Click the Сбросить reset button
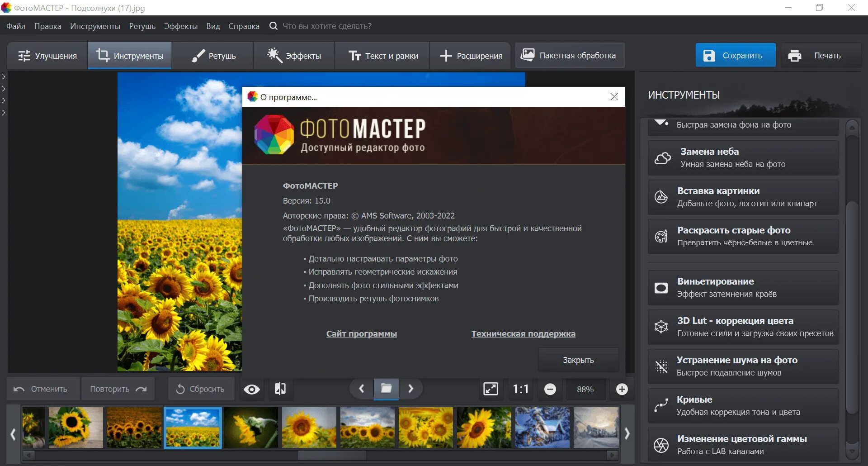868x466 pixels. [201, 389]
